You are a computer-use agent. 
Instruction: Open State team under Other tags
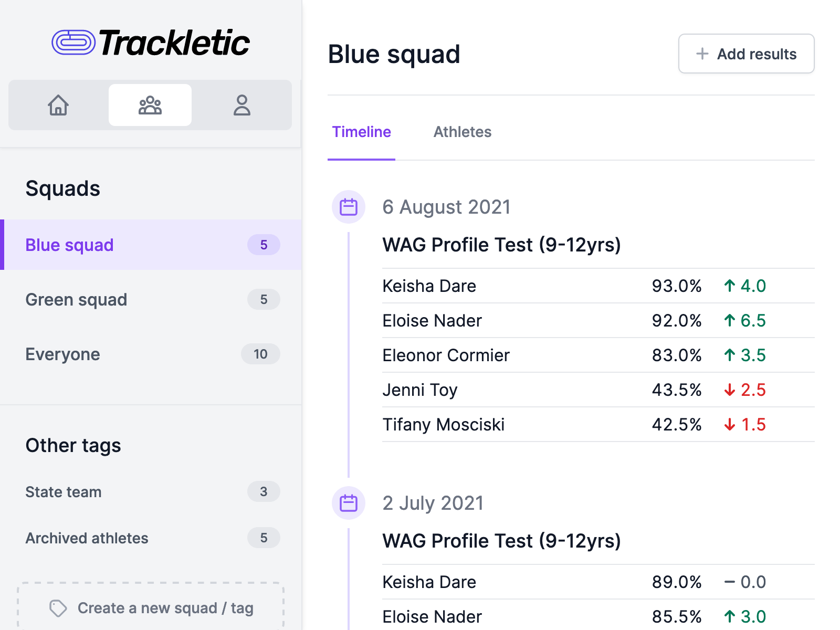[x=63, y=492]
